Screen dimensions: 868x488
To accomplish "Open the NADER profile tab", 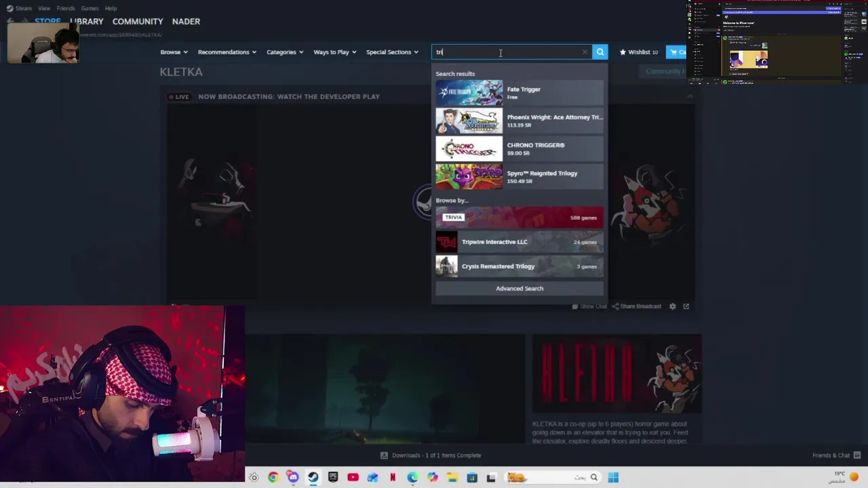I will [186, 22].
